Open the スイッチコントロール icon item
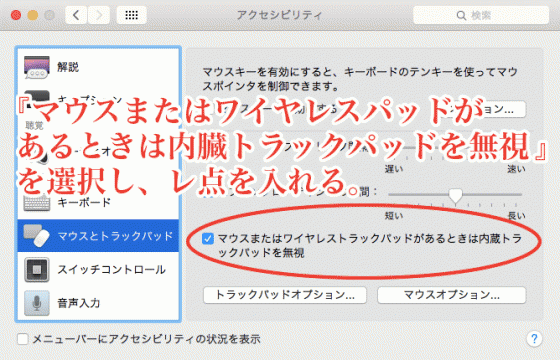The image size is (560, 360). click(37, 270)
